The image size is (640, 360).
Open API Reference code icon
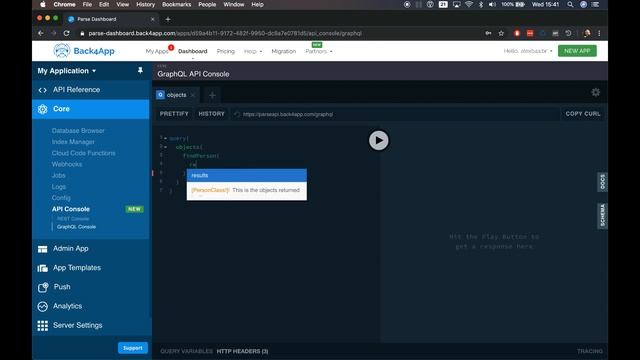(42, 90)
